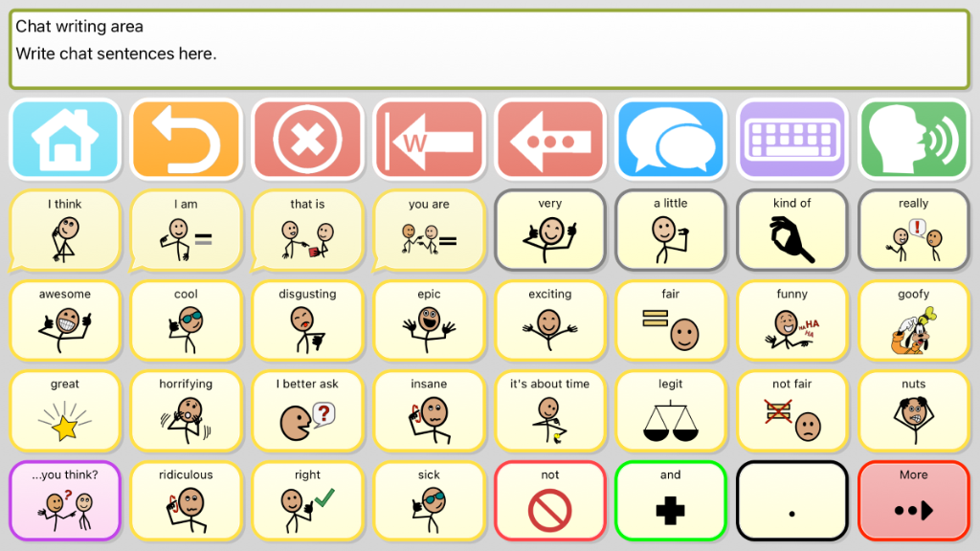
Task: Delete last character with dotted arrow icon
Action: [x=550, y=139]
